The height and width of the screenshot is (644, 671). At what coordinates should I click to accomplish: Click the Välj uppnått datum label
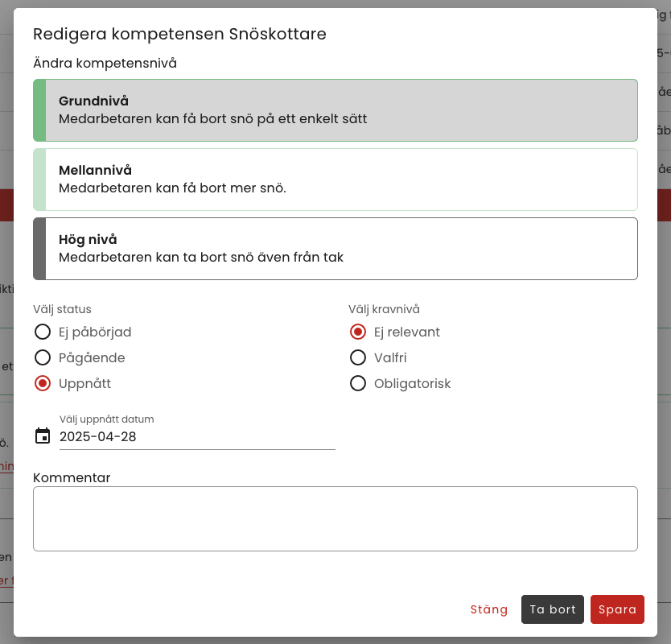106,419
